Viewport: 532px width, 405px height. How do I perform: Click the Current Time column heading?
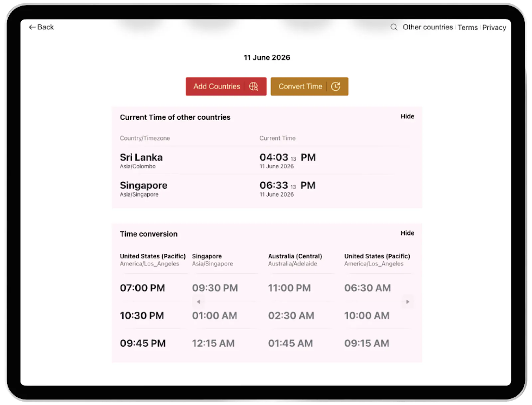(277, 138)
